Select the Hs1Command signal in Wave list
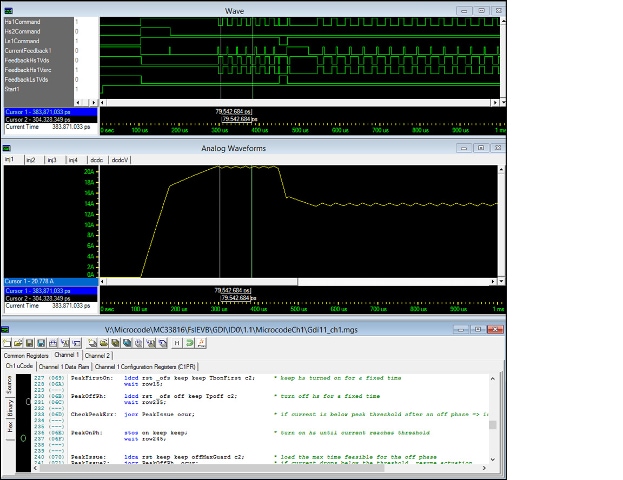 coord(24,22)
